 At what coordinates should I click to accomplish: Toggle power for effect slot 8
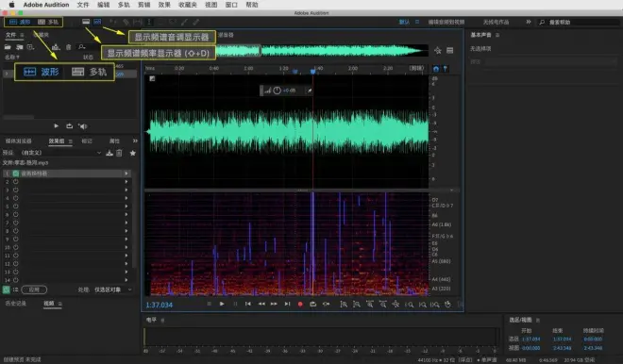tap(16, 231)
